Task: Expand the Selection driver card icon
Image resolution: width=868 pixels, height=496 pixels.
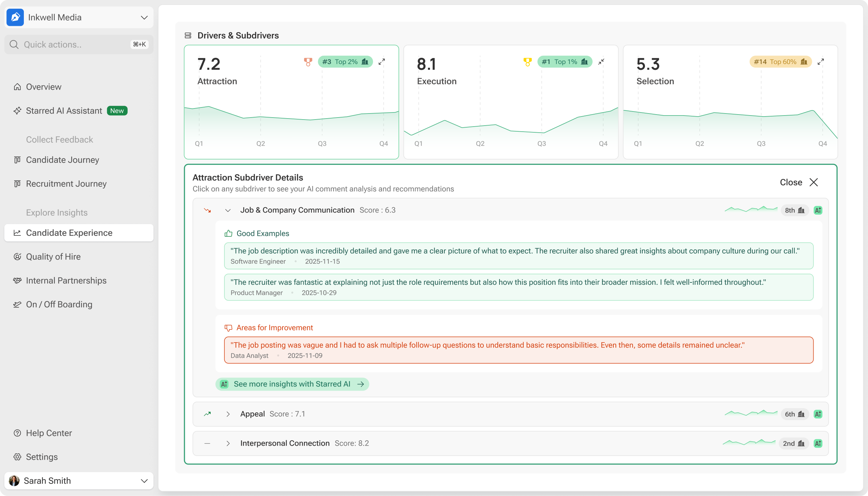Action: coord(821,62)
